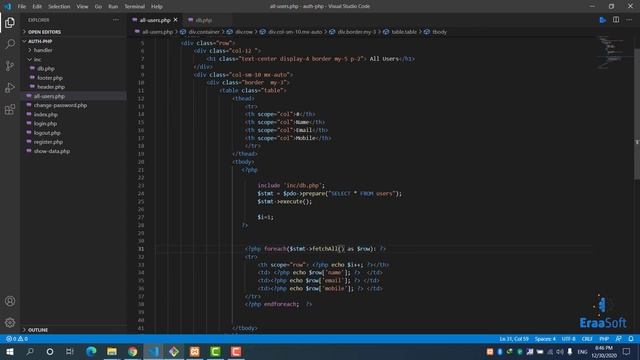This screenshot has height=360, width=640.
Task: Change indentation via Spaces: 4
Action: 545,339
